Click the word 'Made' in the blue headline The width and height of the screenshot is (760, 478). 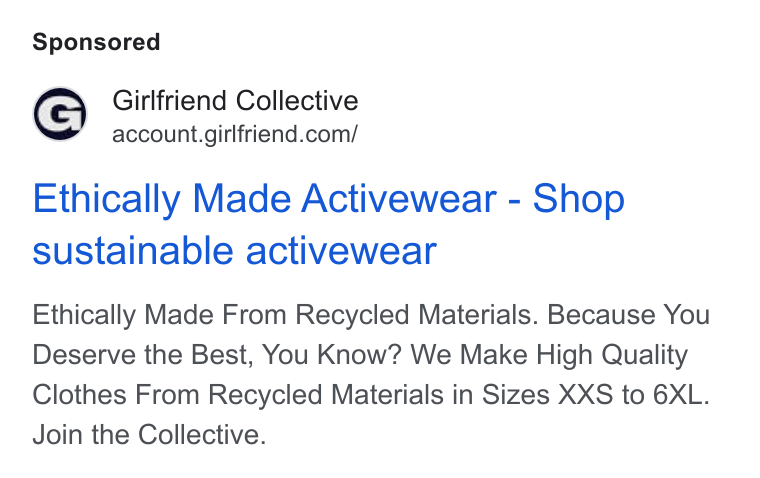point(241,198)
